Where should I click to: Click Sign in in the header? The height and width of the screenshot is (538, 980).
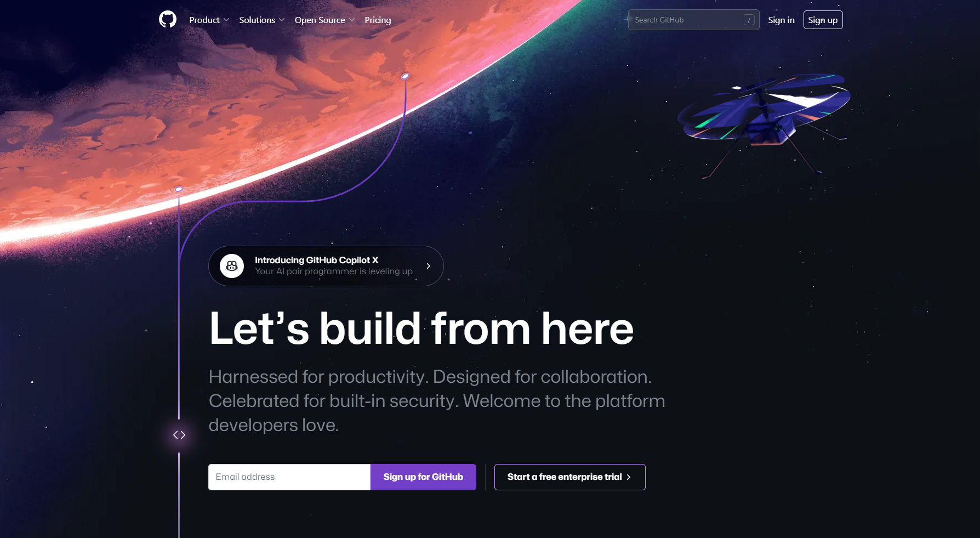point(781,20)
